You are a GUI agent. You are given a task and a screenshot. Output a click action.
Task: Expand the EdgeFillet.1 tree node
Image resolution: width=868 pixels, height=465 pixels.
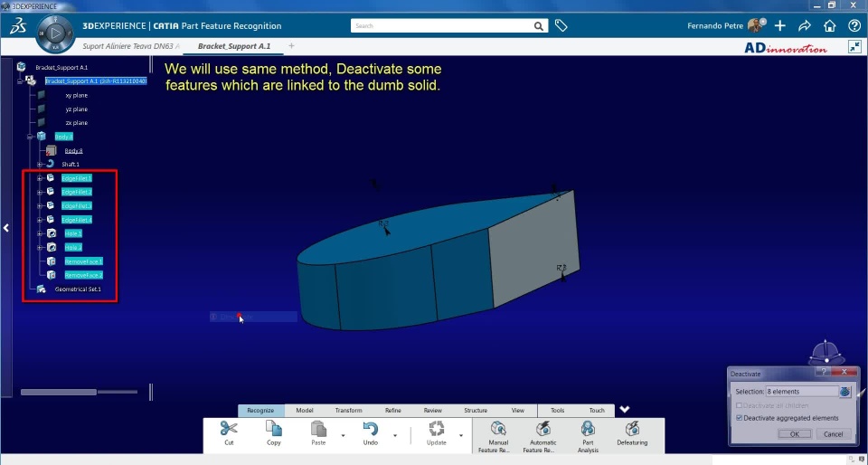click(39, 178)
